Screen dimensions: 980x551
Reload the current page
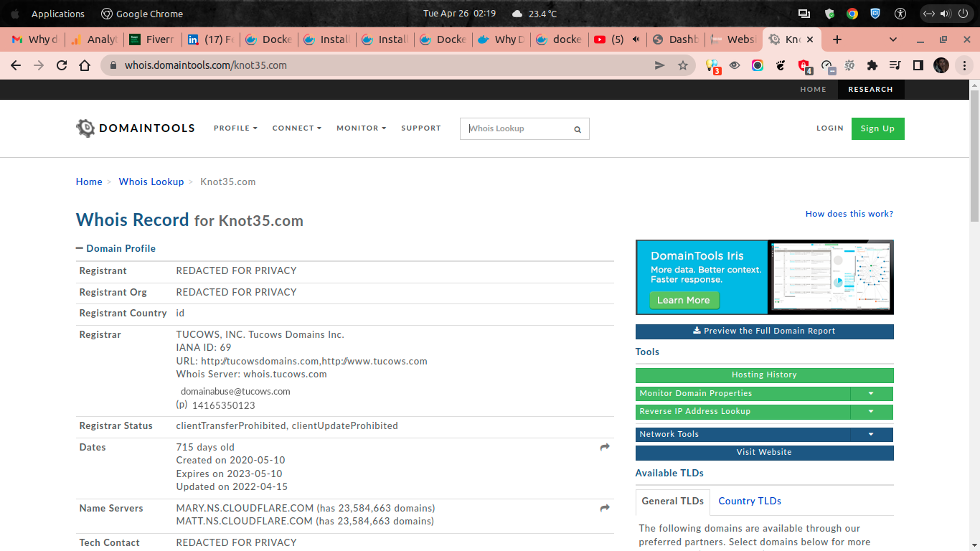62,65
